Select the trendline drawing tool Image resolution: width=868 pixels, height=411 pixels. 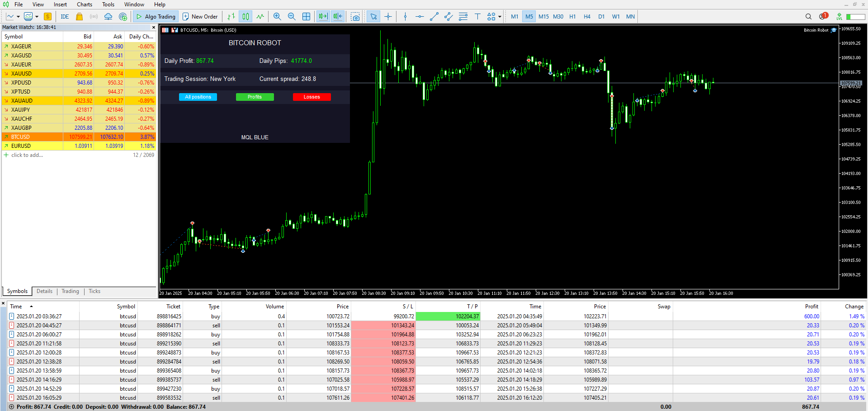click(x=434, y=17)
